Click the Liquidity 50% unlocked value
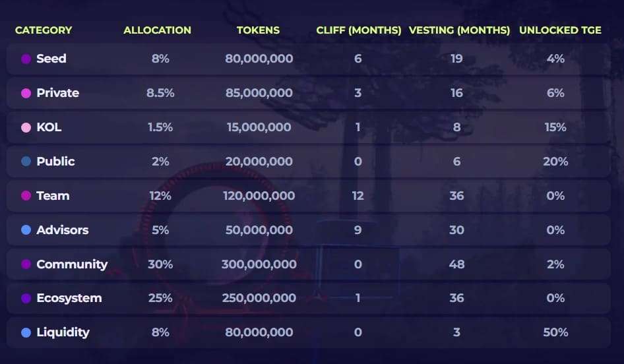 [555, 332]
